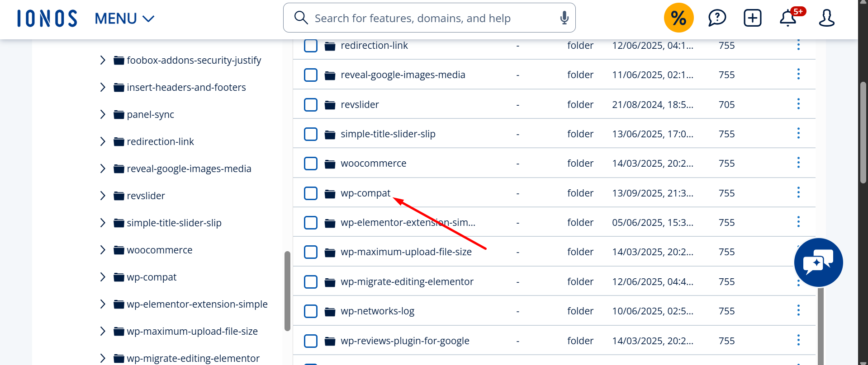Check the wp-elementor-extension-sim row checkbox
Image resolution: width=868 pixels, height=365 pixels.
(x=311, y=223)
